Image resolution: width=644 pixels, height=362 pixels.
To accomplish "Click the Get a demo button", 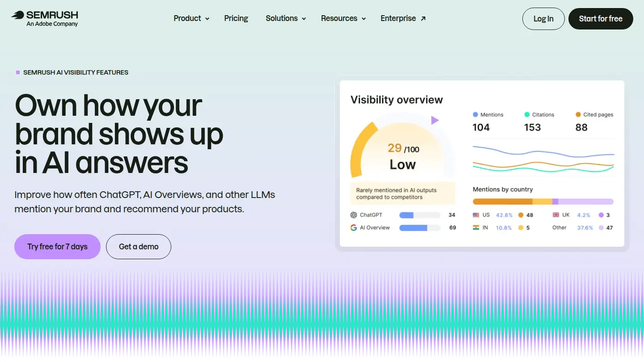I will tap(139, 247).
